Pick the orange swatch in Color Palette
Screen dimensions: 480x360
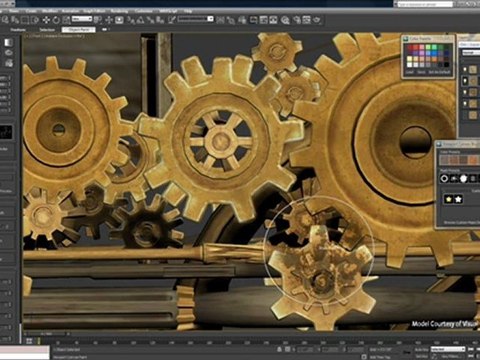[x=434, y=59]
